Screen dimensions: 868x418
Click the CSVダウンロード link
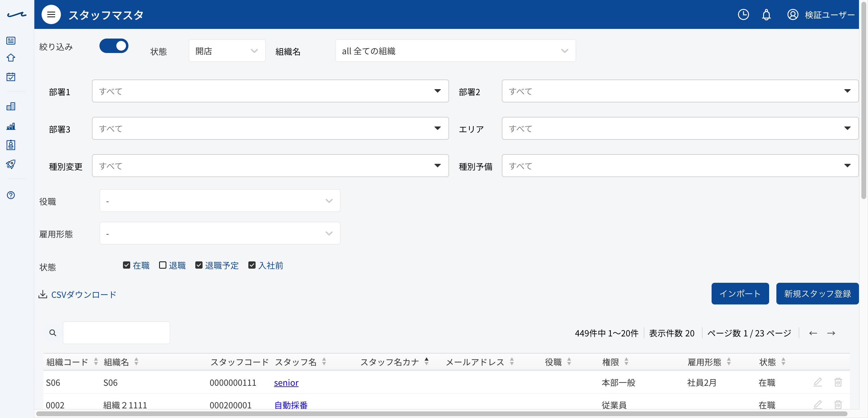(x=83, y=295)
